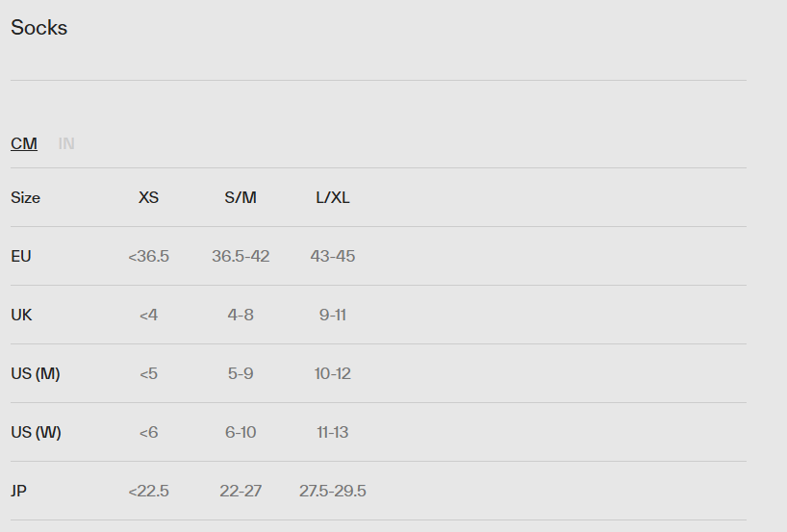The width and height of the screenshot is (787, 532).
Task: Click the UK row label
Action: (21, 315)
